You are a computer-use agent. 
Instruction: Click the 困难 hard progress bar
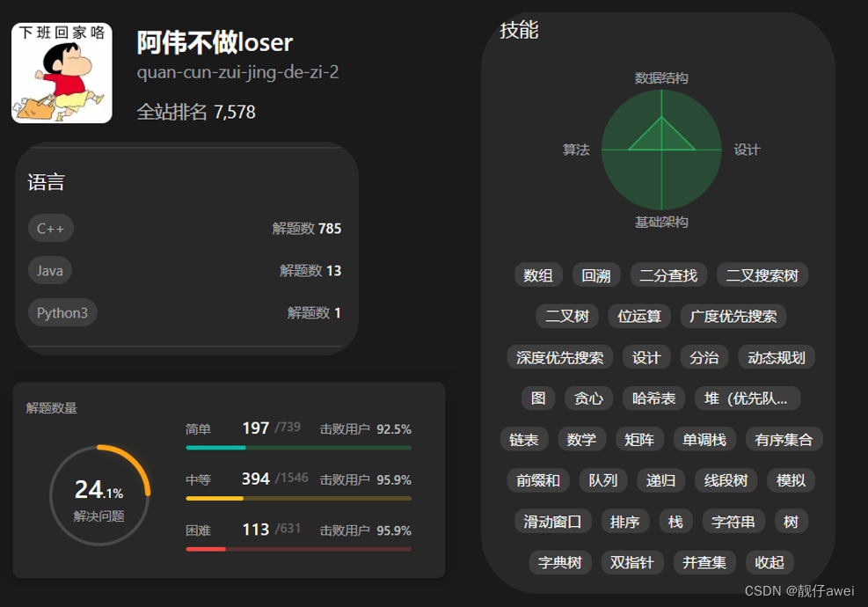click(x=299, y=550)
